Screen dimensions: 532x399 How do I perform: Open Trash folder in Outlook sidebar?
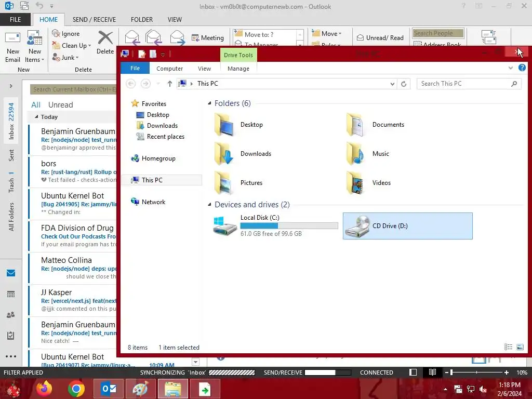(11, 183)
